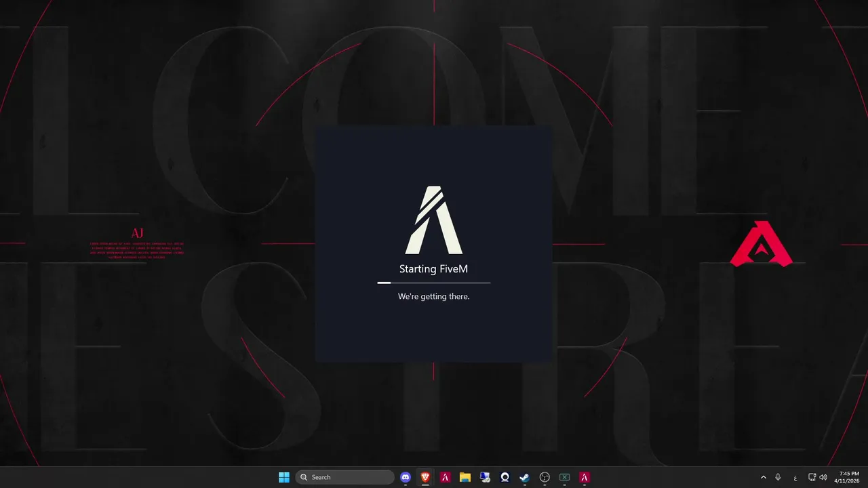Click the FiveM logo in the splash window
Viewport: 868px width, 488px height.
[x=434, y=220]
